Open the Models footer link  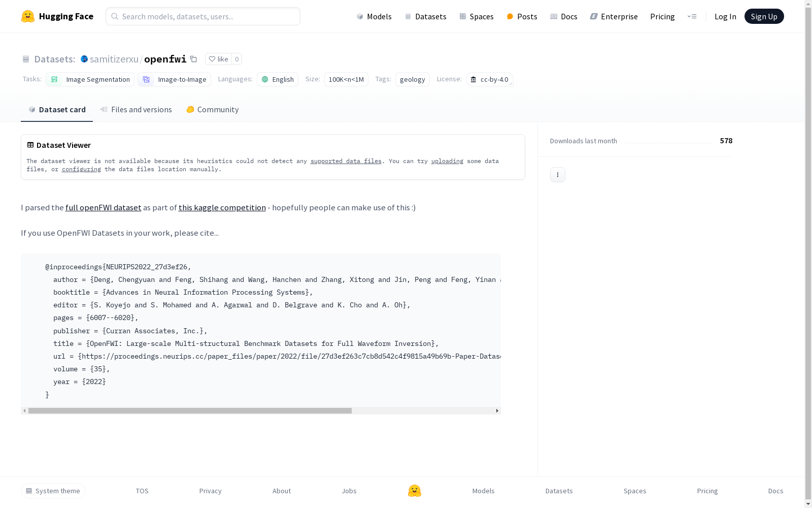click(x=483, y=491)
